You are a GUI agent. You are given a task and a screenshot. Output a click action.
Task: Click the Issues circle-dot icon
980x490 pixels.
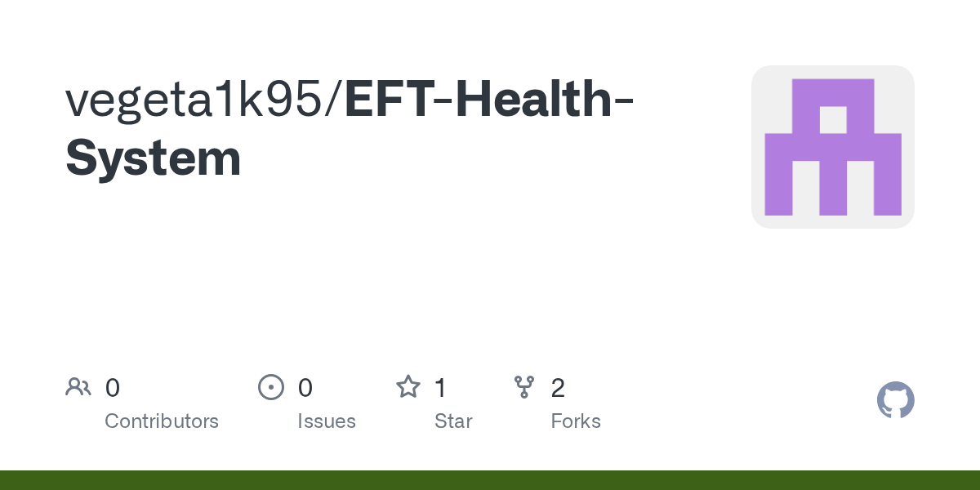(x=270, y=387)
